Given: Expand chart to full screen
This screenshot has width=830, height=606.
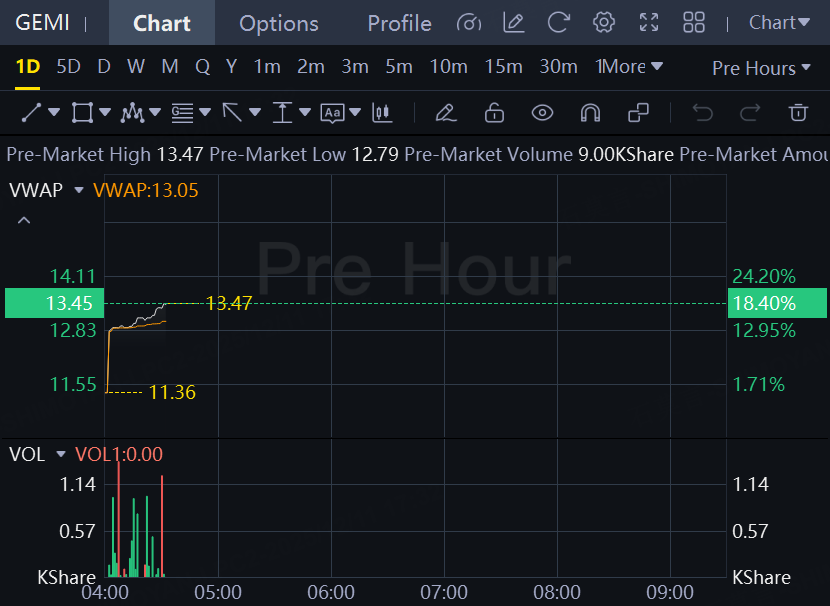Looking at the screenshot, I should (649, 22).
